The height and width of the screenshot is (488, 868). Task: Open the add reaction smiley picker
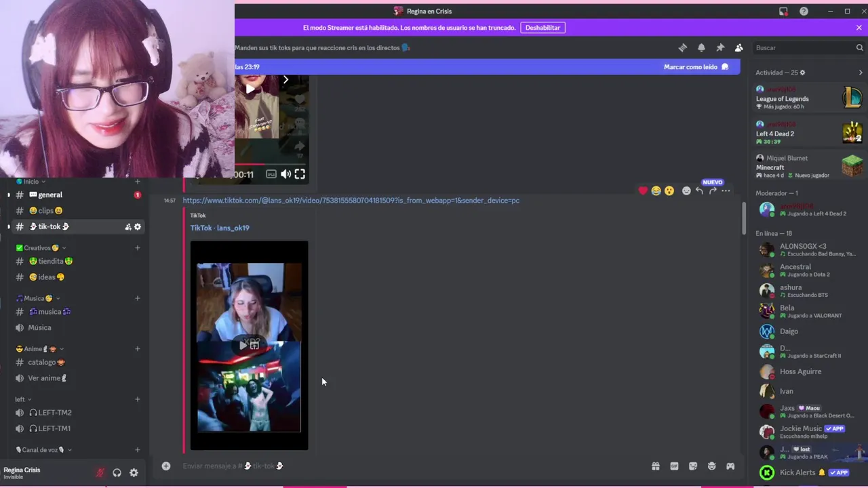(686, 191)
